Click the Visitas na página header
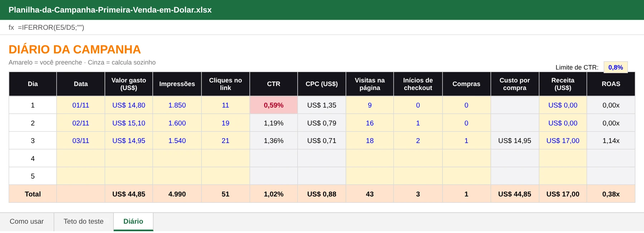The image size is (644, 233). click(x=370, y=84)
